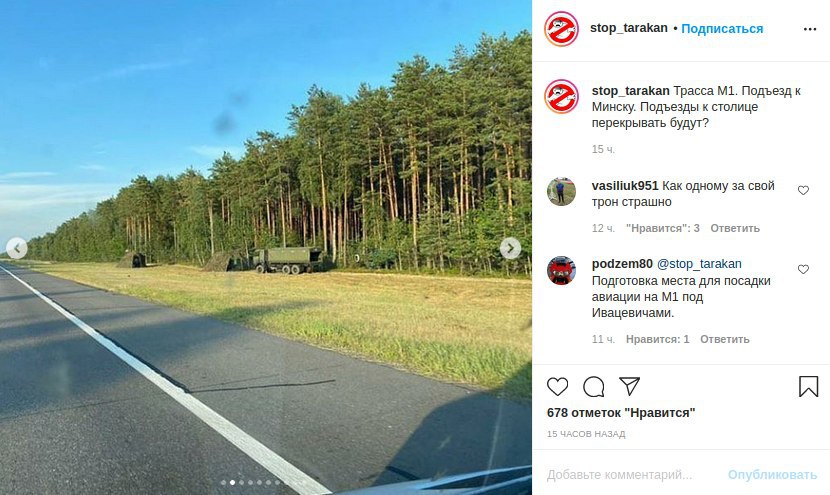Select the second carousel indicator dot
Viewport: 830px width, 495px height.
coord(232,482)
